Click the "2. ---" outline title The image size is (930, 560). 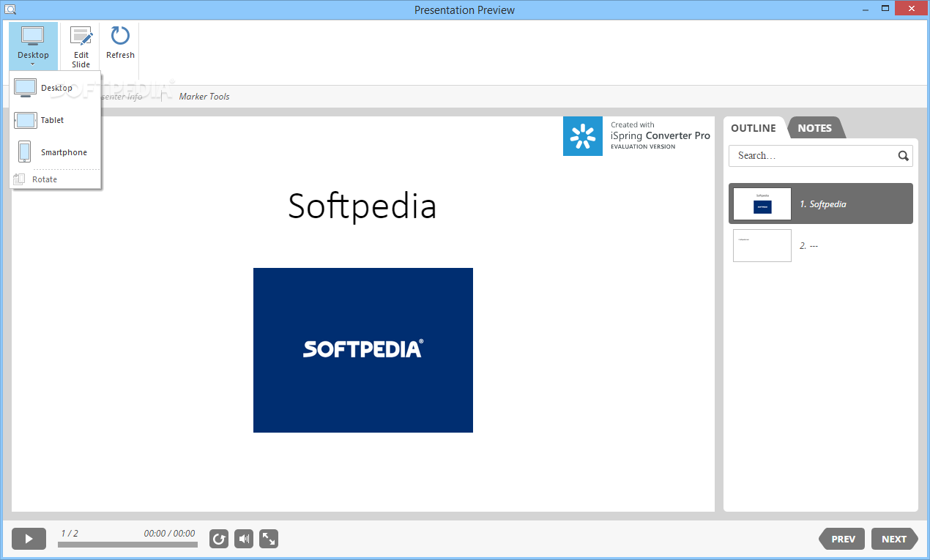(x=808, y=246)
